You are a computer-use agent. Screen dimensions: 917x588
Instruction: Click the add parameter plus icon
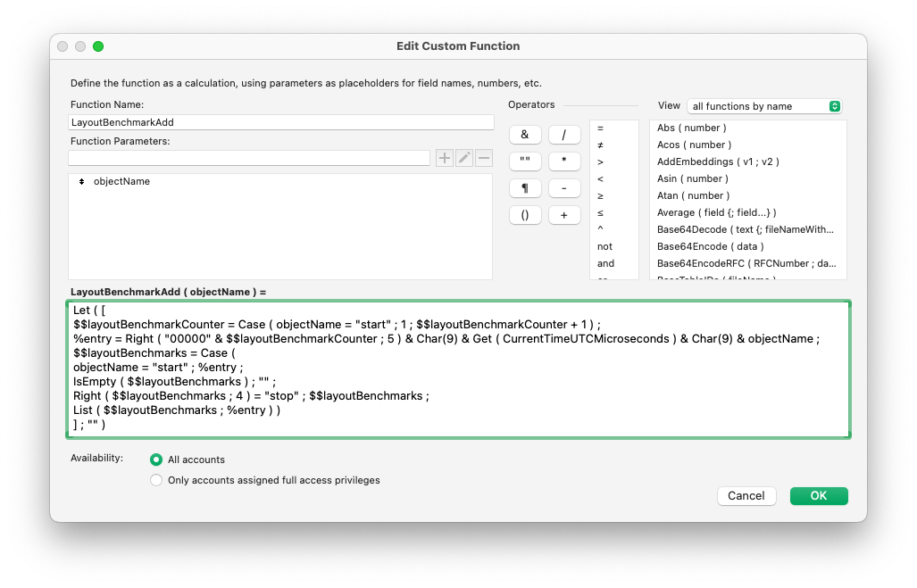pyautogui.click(x=445, y=158)
